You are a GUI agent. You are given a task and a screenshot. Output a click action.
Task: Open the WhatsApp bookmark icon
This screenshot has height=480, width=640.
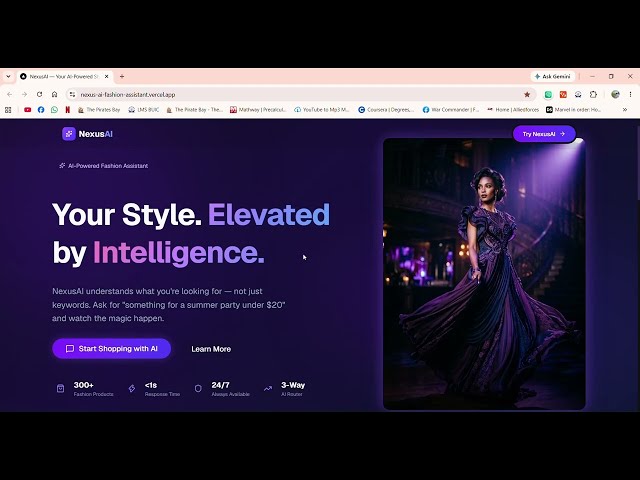(x=54, y=109)
